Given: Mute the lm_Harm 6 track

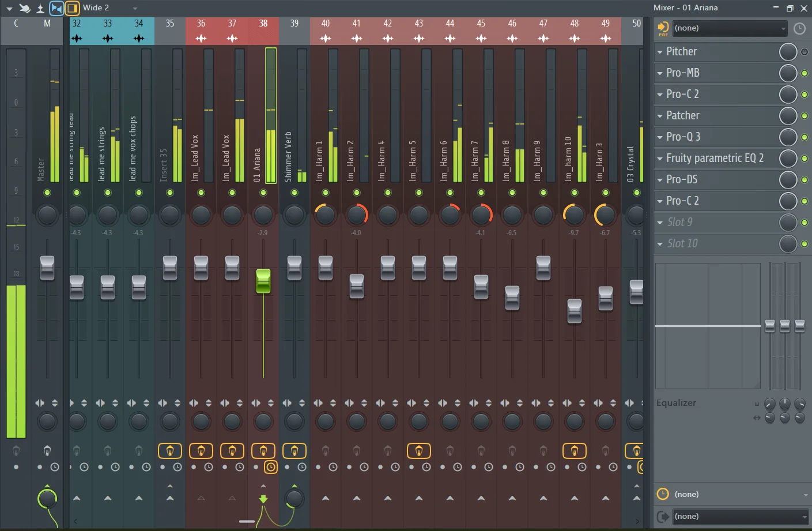Looking at the screenshot, I should coord(450,193).
